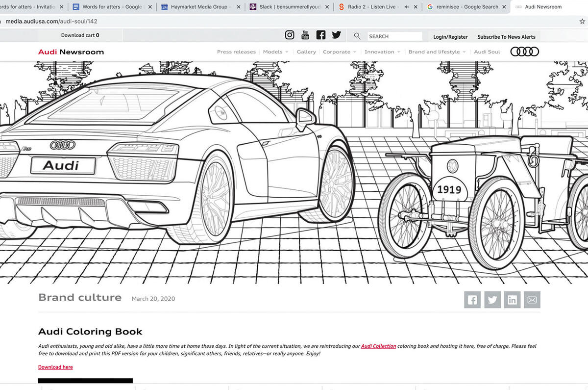Screen dimensions: 588x390
Task: Expand the Models dropdown menu
Action: click(275, 52)
